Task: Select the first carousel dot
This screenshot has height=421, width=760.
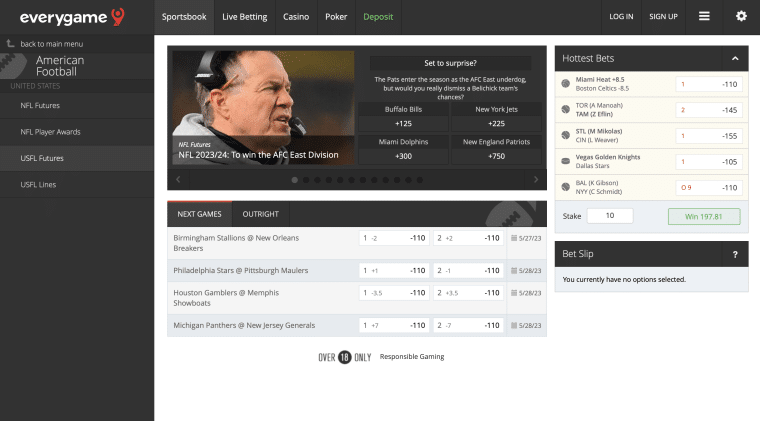Action: pos(294,180)
